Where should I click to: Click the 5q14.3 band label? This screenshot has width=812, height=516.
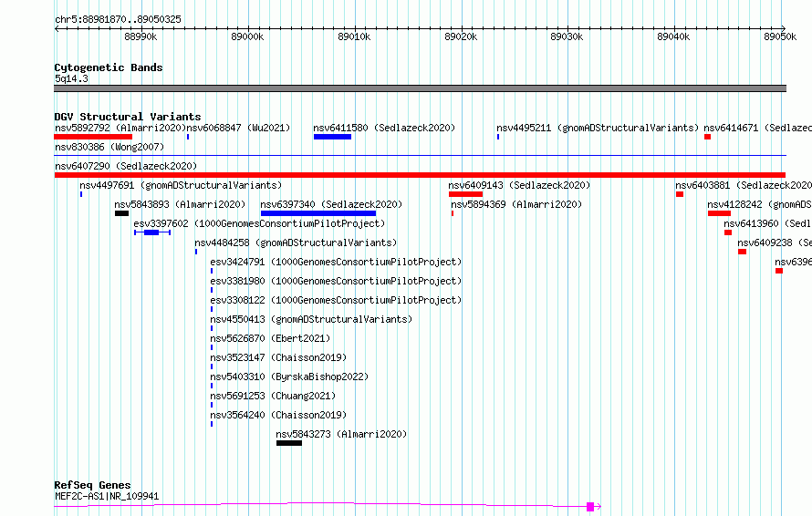click(x=71, y=78)
